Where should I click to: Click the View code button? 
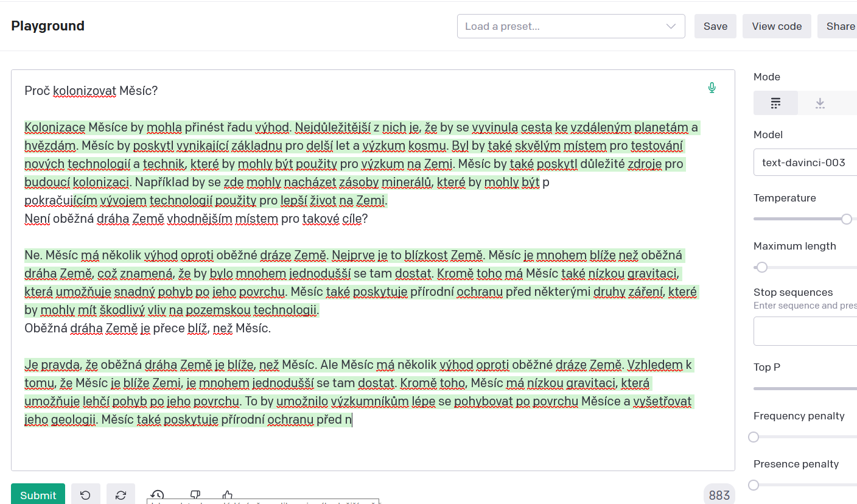(776, 26)
